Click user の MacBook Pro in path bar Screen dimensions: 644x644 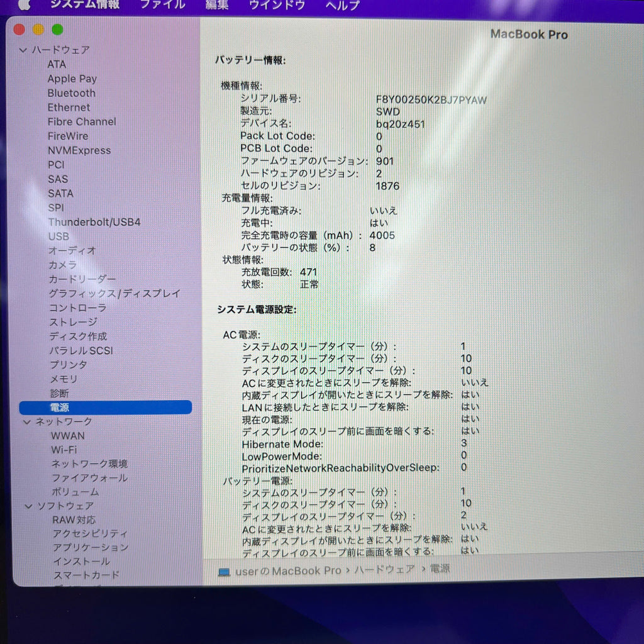(x=288, y=571)
